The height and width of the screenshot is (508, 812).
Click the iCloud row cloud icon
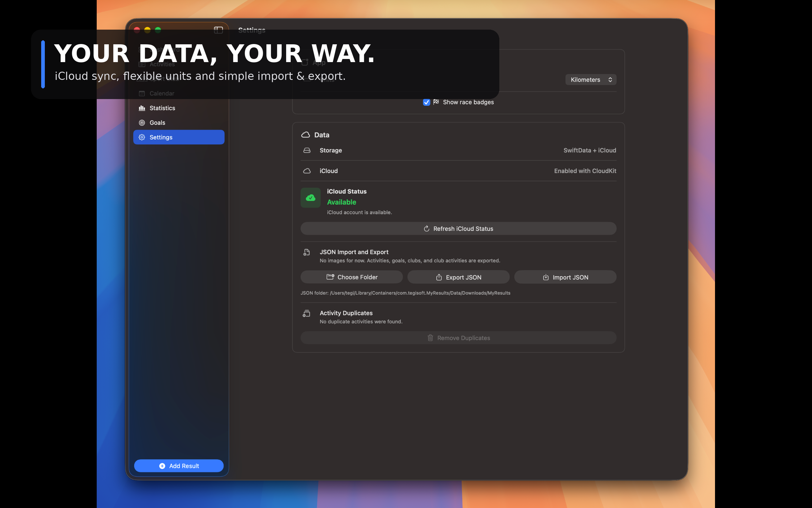pos(307,171)
